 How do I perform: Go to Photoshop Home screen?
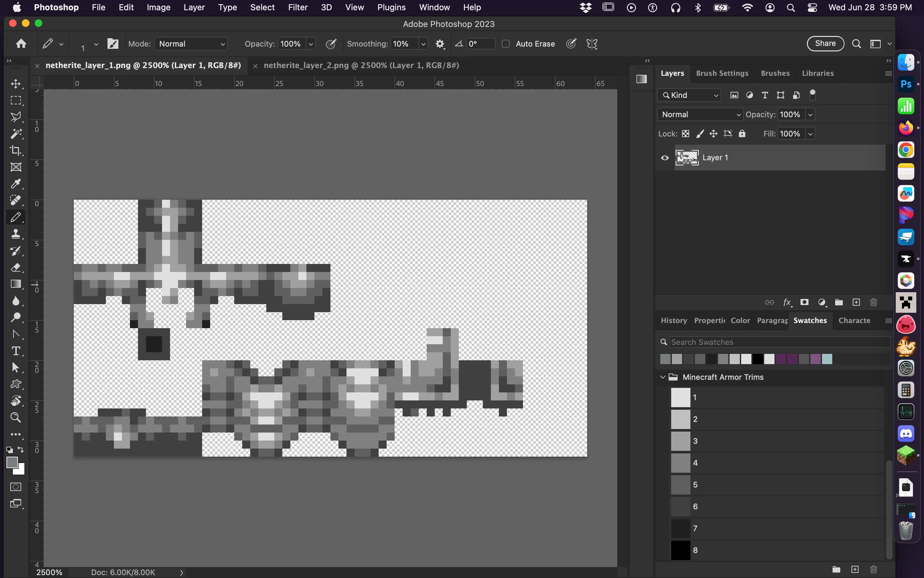click(21, 44)
